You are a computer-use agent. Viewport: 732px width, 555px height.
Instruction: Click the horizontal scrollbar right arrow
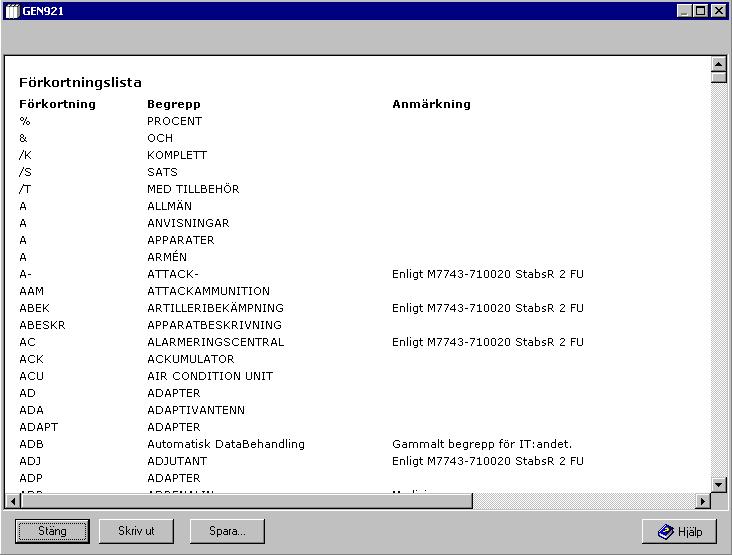[703, 501]
